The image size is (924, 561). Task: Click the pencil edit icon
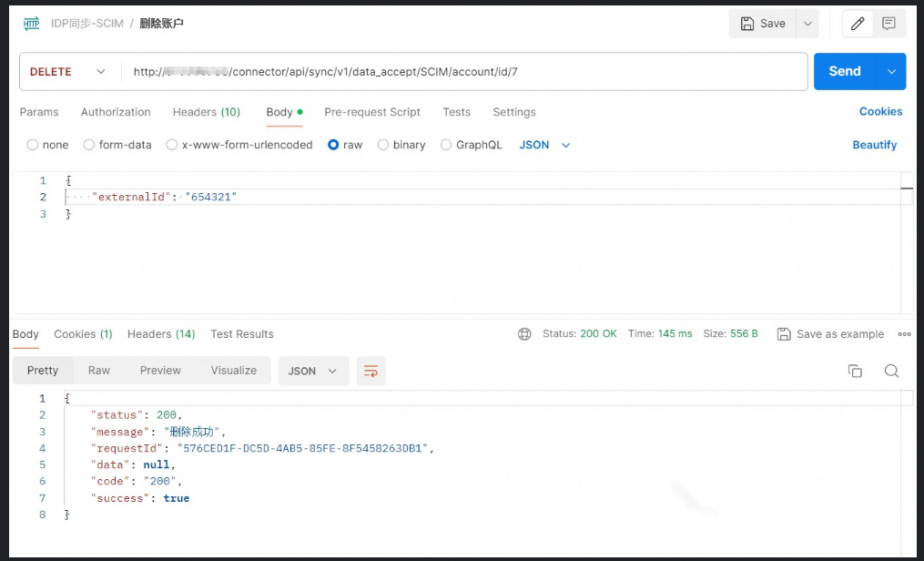tap(858, 24)
